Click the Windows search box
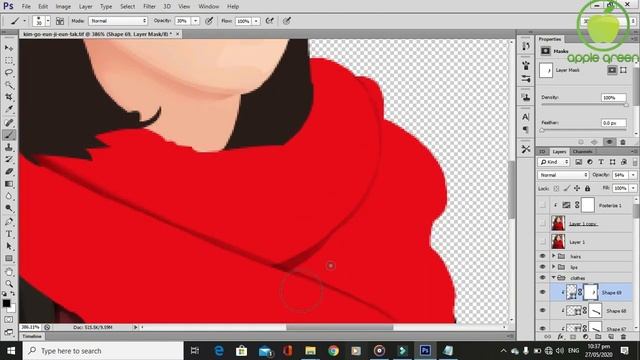The height and width of the screenshot is (360, 640). coord(103,351)
